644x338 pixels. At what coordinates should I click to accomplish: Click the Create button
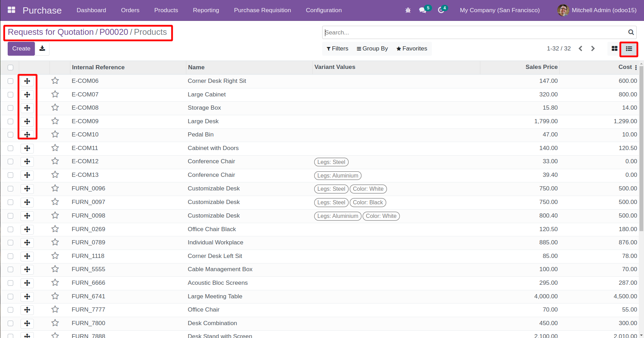(21, 49)
